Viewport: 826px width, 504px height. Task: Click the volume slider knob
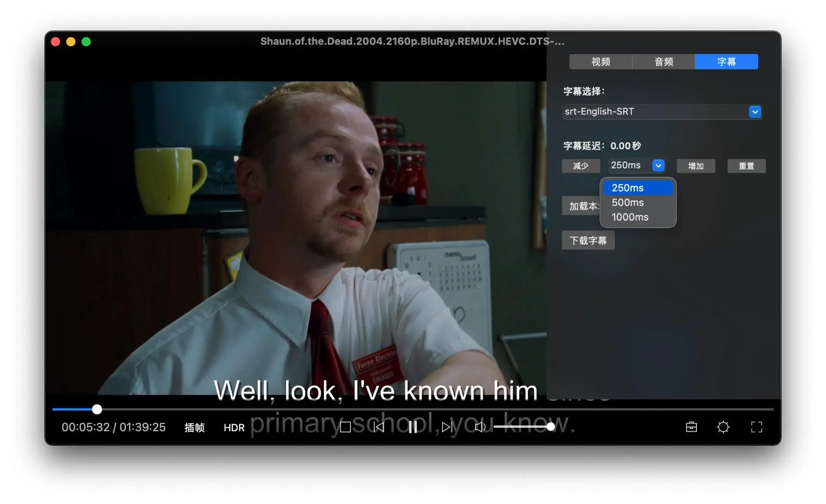pos(551,426)
